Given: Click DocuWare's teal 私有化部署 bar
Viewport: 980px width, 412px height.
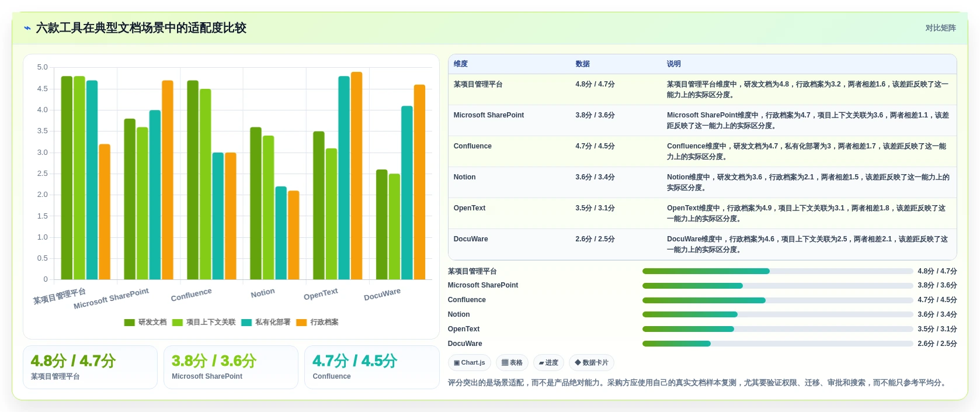Looking at the screenshot, I should tap(406, 193).
